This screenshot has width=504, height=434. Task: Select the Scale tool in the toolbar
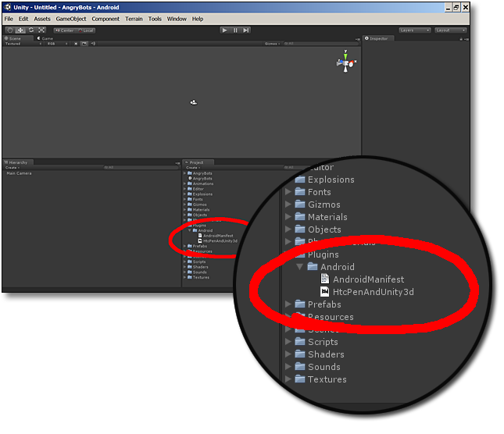coord(41,30)
